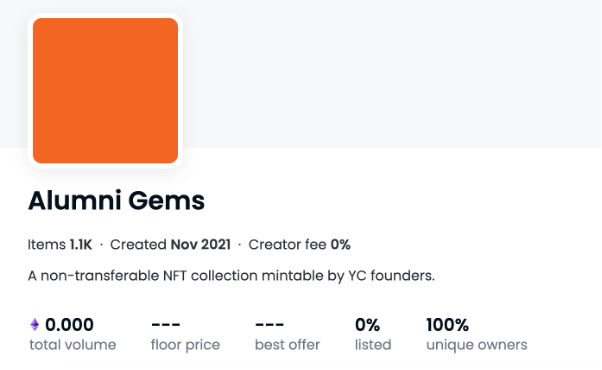The image size is (602, 370).
Task: Click the unique owners label
Action: point(476,345)
